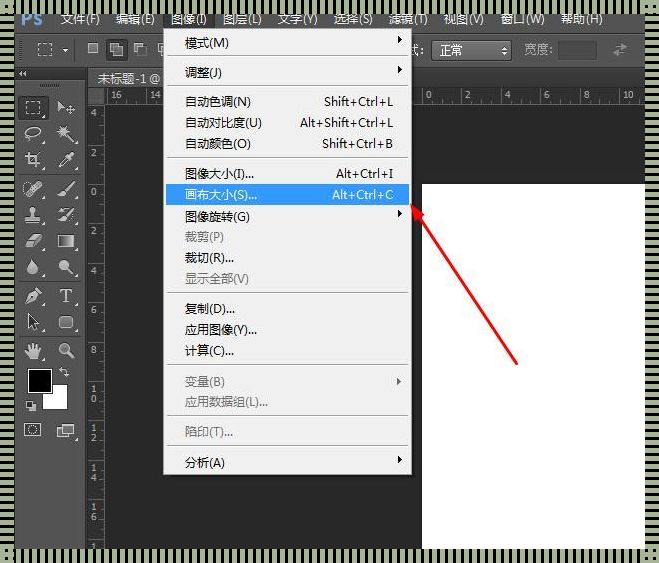Select the Magic Wand tool
The width and height of the screenshot is (659, 563).
(66, 134)
